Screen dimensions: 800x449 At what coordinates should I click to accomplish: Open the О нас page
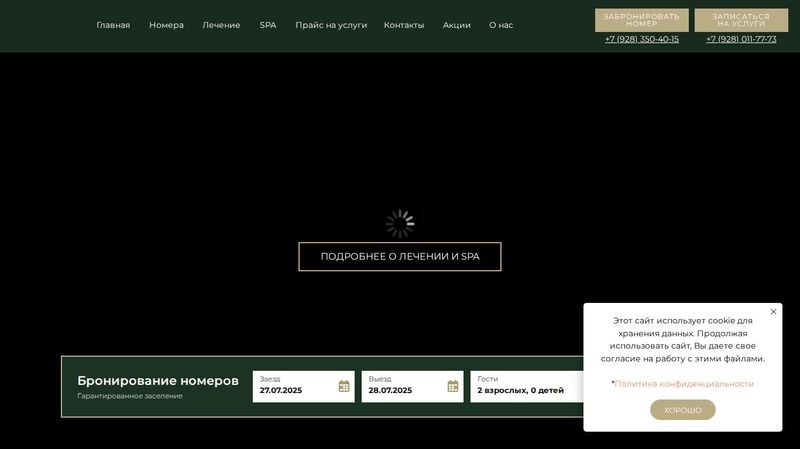(x=501, y=25)
